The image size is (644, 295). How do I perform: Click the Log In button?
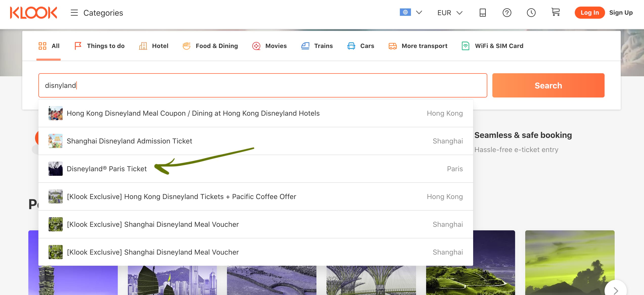coord(590,13)
